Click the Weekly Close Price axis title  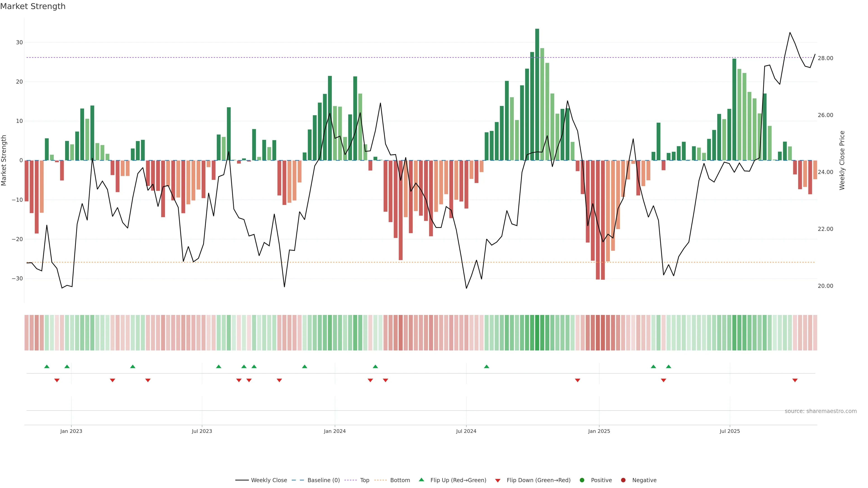click(x=842, y=160)
